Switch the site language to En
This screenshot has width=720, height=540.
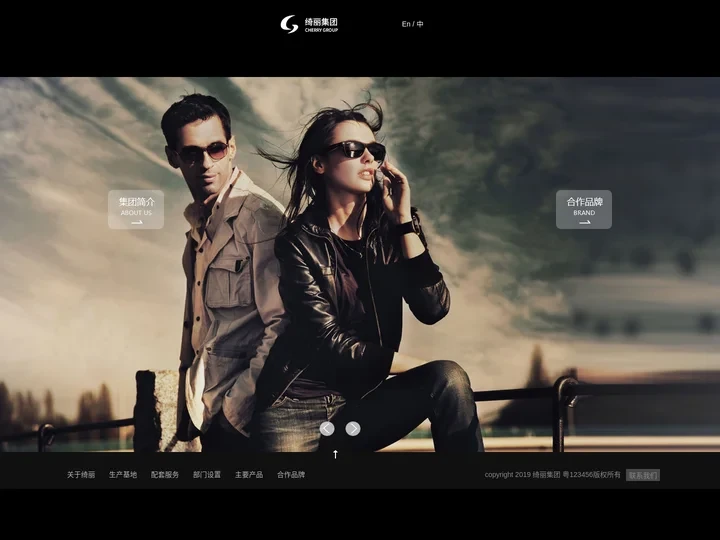click(x=406, y=24)
